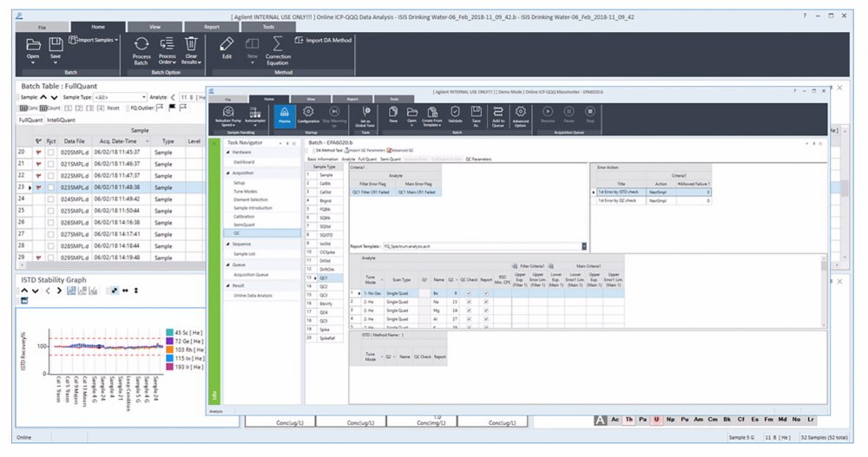The height and width of the screenshot is (457, 868).
Task: Open View tab in MassHunter window
Action: coord(311,99)
